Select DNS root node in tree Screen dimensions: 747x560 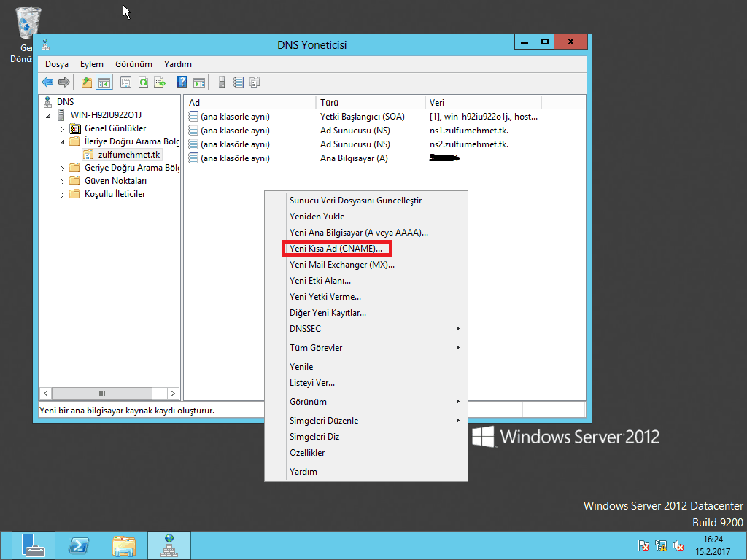[65, 102]
